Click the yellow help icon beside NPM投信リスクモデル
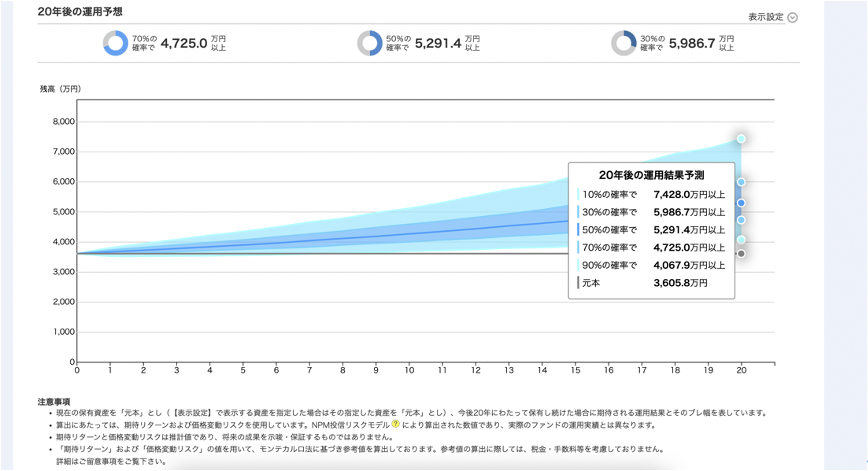This screenshot has width=868, height=471. pyautogui.click(x=396, y=424)
